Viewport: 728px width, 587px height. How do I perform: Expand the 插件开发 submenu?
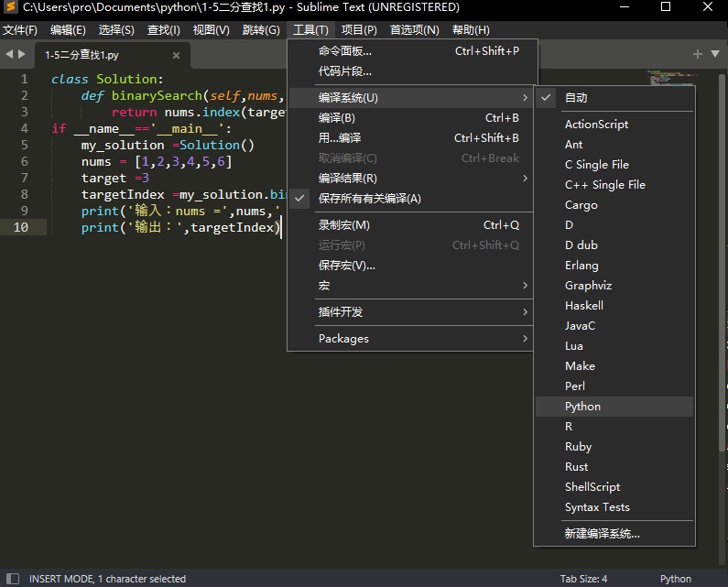pos(411,312)
